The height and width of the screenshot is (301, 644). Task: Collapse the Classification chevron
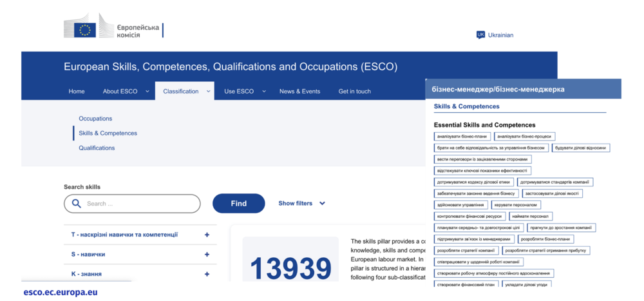(x=208, y=92)
